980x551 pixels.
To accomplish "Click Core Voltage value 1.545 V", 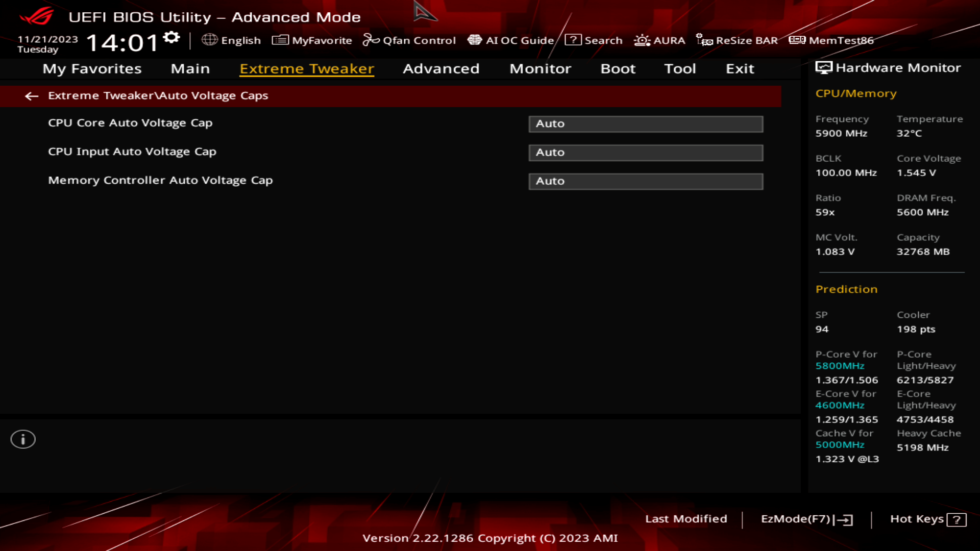I will pos(916,172).
